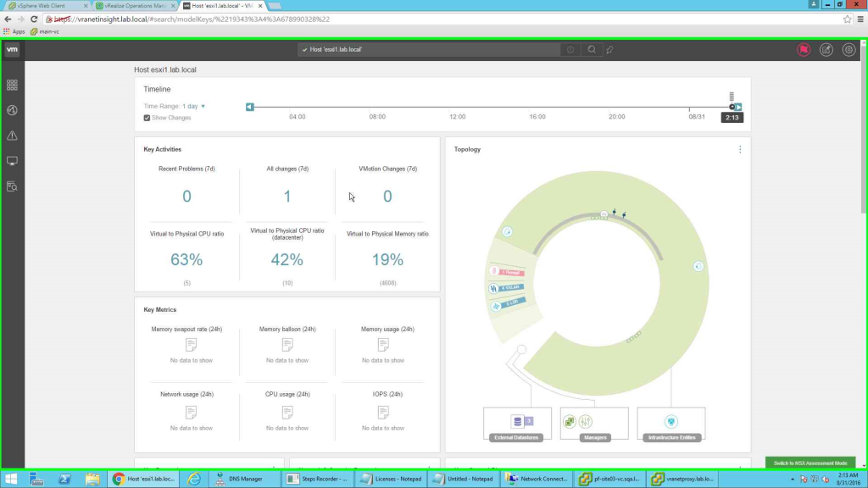Open the dashboard grid icon in sidebar
This screenshot has height=488, width=868.
[x=12, y=85]
